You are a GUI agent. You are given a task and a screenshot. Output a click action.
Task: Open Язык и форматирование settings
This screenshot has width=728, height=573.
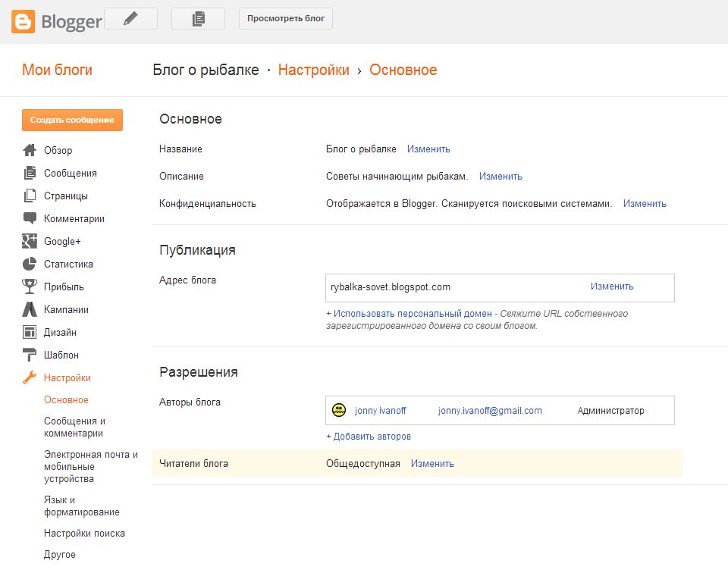click(x=81, y=506)
